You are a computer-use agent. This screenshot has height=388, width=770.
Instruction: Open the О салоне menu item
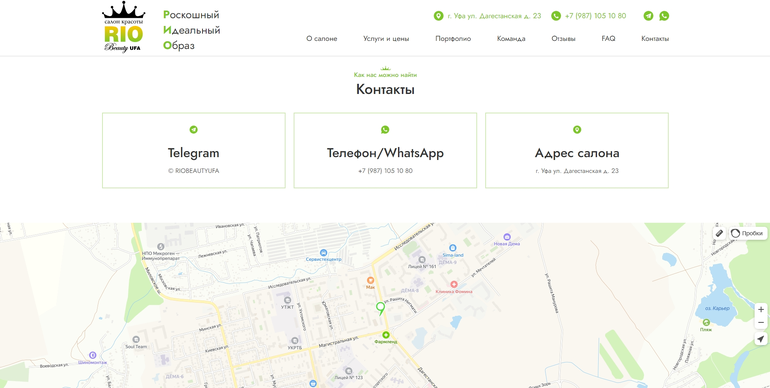[x=322, y=39]
